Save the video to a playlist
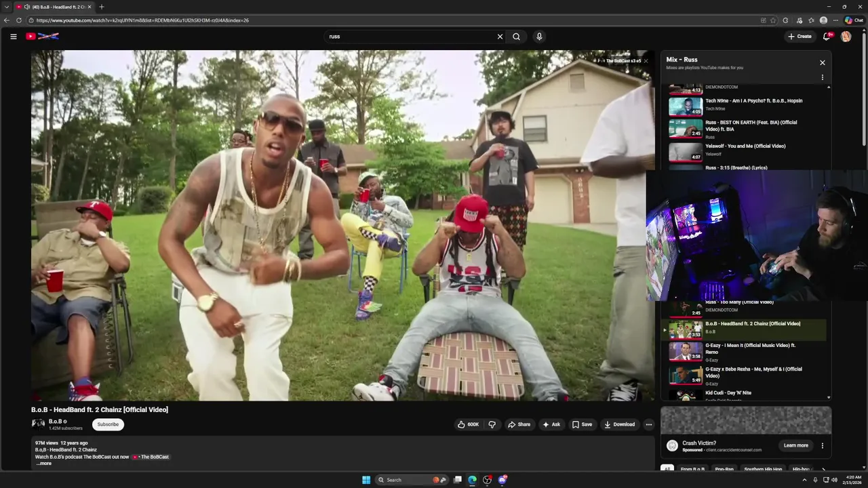This screenshot has width=868, height=488. [582, 424]
